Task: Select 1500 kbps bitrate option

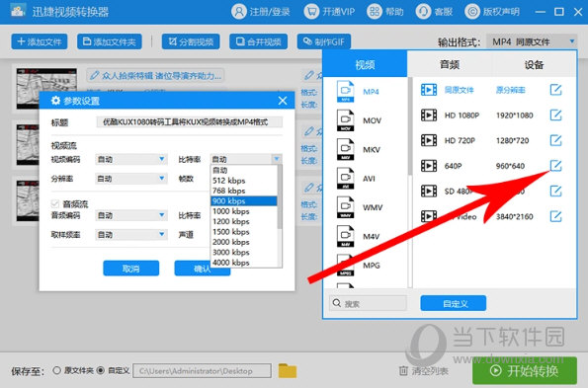Action: 244,232
